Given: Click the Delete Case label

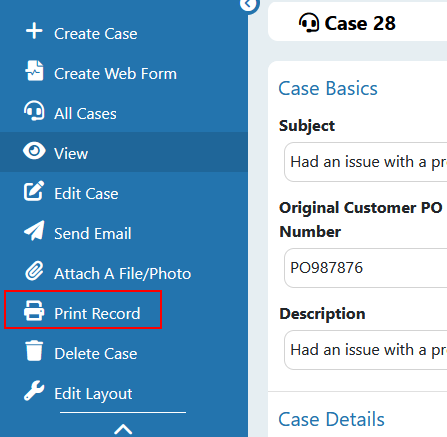Looking at the screenshot, I should pos(96,354).
